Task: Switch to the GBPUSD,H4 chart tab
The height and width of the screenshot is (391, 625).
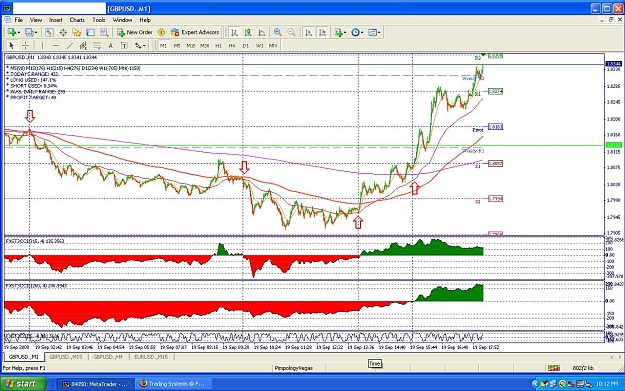Action: (x=108, y=357)
